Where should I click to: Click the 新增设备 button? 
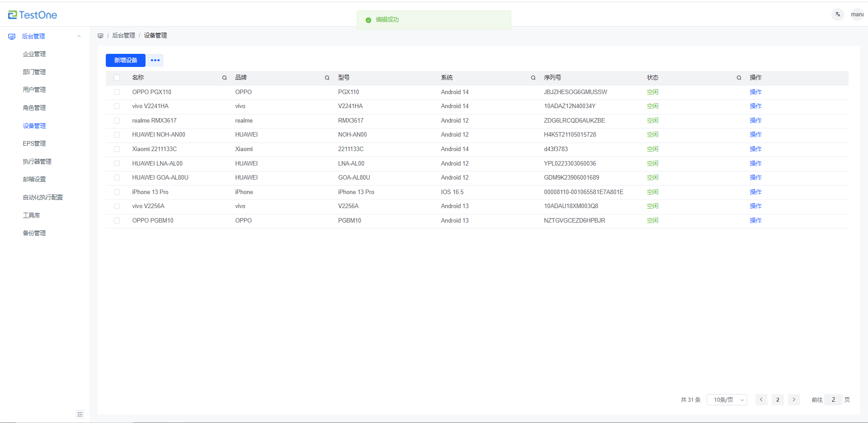126,60
